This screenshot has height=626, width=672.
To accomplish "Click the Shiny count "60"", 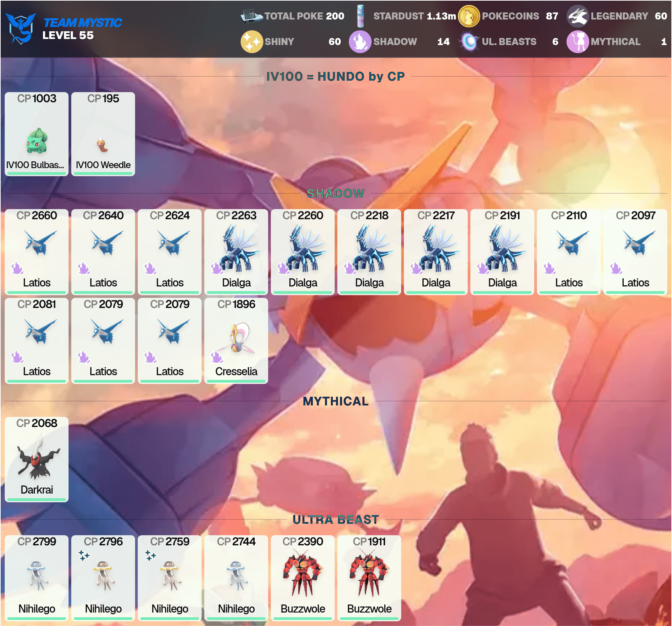I will [335, 42].
